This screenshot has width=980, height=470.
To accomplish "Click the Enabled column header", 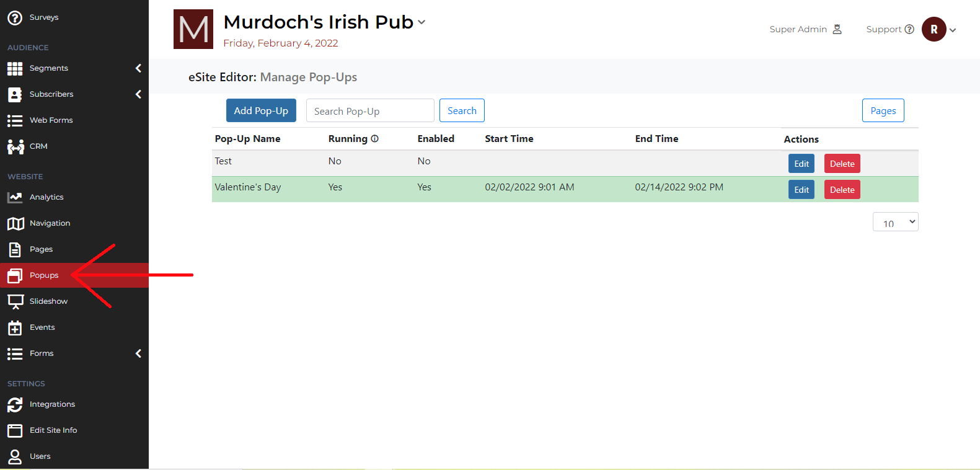I will click(436, 139).
